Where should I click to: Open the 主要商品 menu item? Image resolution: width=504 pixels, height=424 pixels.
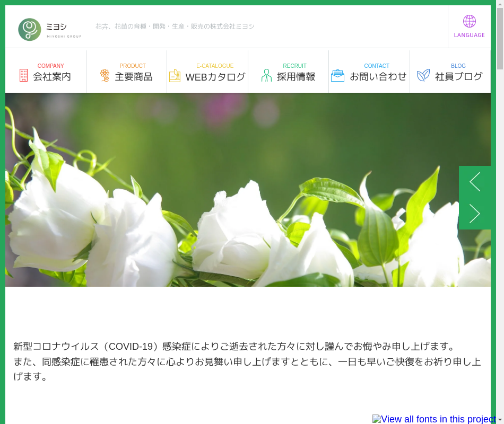tap(134, 77)
